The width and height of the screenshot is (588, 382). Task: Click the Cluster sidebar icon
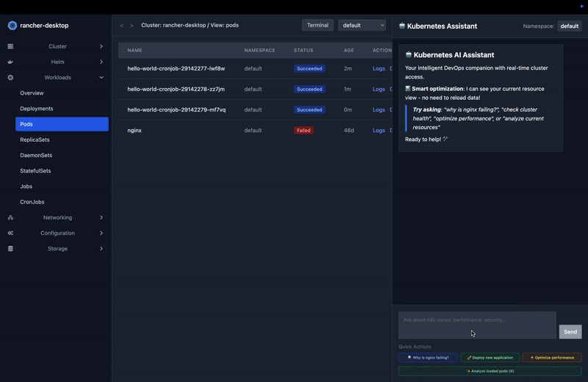point(10,46)
